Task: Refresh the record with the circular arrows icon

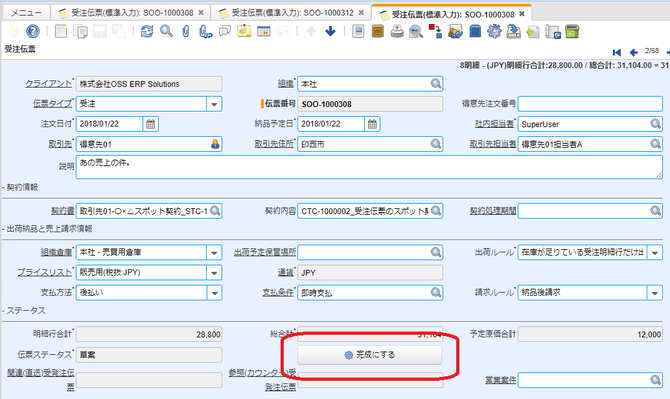Action: click(x=147, y=31)
